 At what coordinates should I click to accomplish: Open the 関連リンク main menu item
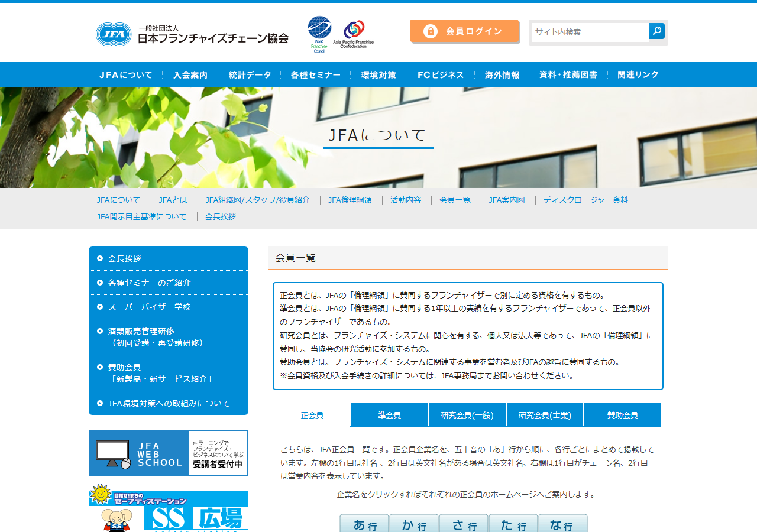[638, 75]
